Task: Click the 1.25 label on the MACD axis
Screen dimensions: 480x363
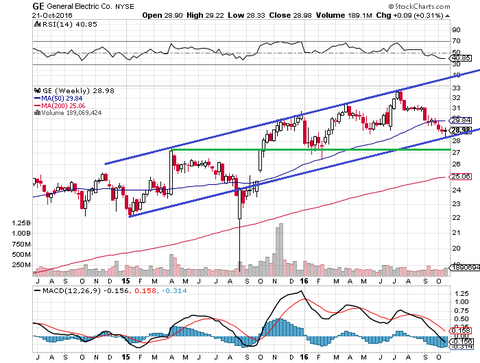Action: [461, 294]
